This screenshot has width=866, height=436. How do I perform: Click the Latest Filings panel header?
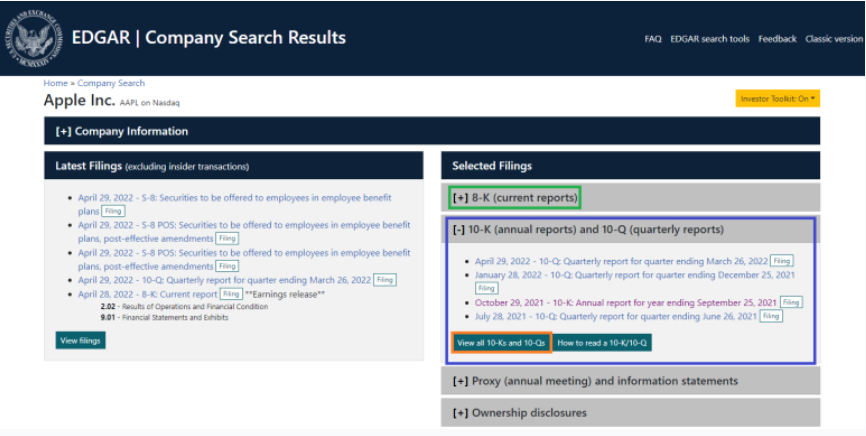(x=234, y=166)
